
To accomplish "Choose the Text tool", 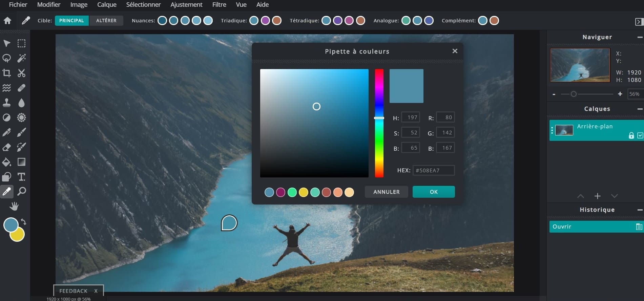I will click(21, 177).
